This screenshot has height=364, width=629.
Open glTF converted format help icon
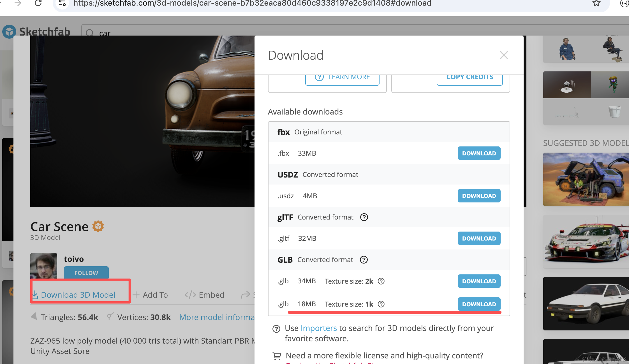364,217
